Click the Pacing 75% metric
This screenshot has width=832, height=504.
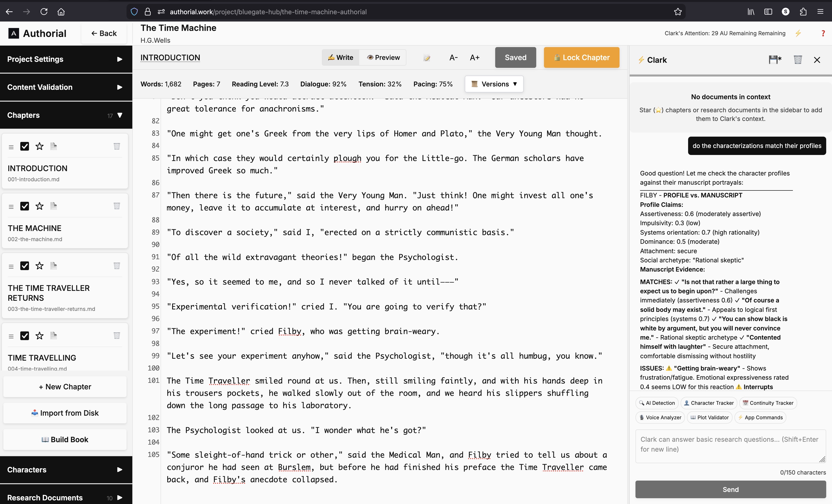point(433,84)
